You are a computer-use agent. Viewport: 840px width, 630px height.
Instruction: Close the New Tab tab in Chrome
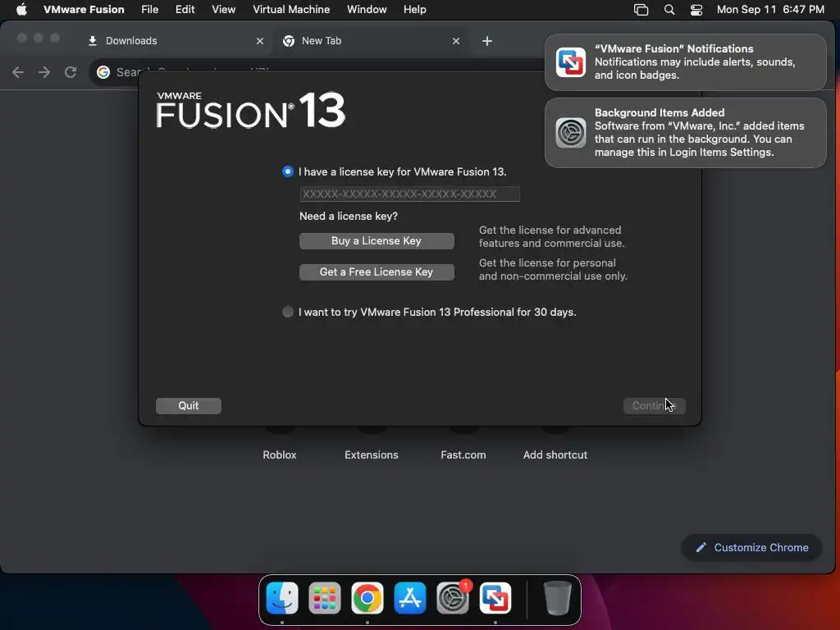(456, 41)
